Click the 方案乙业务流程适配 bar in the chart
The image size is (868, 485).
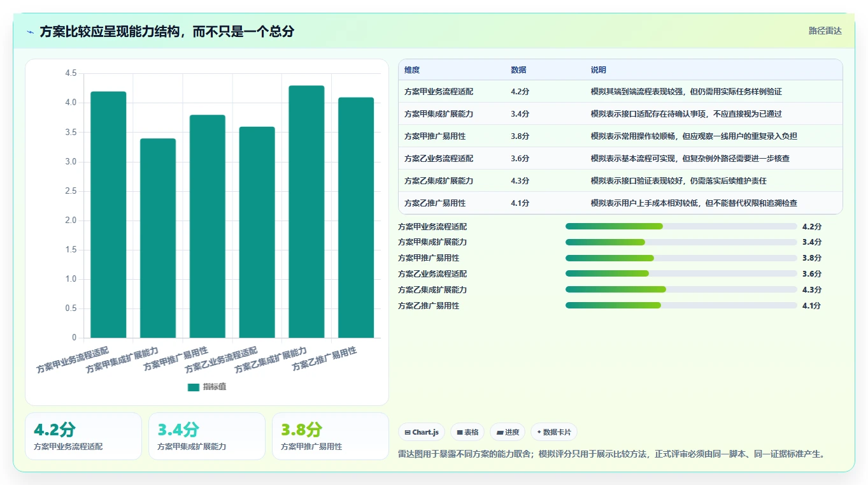(257, 233)
